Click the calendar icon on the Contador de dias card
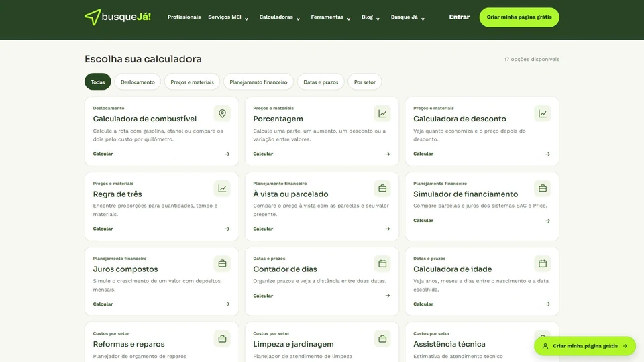This screenshot has height=362, width=644. pos(382,263)
